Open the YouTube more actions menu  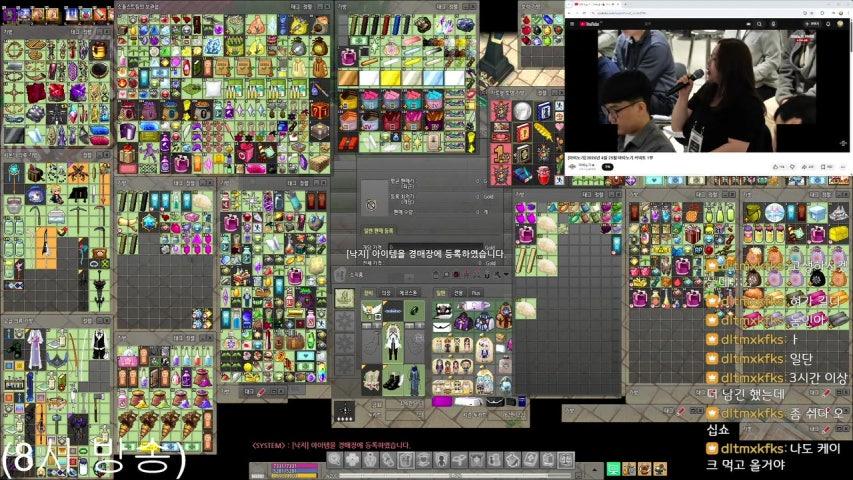point(843,167)
